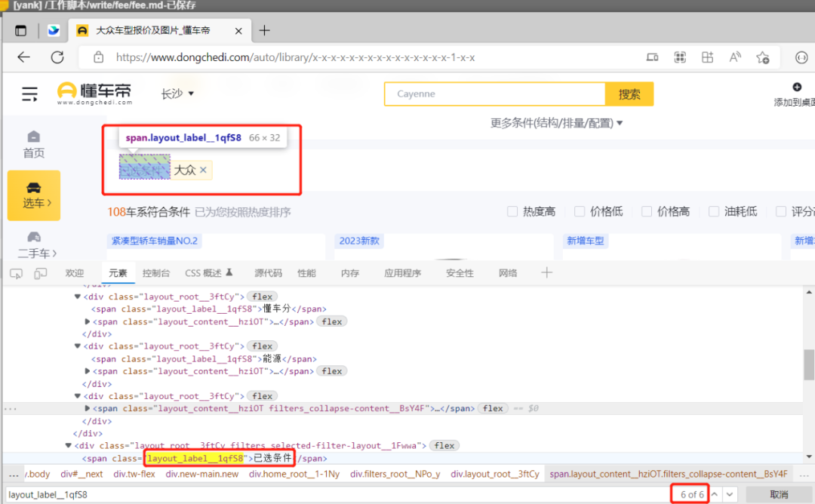Image resolution: width=815 pixels, height=504 pixels.
Task: Select 选车 in the sidebar
Action: [x=34, y=195]
